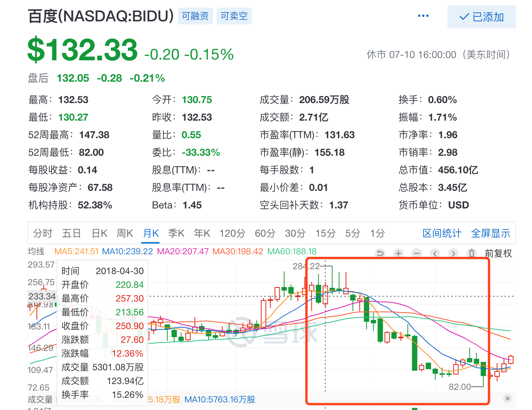
Task: Click the 52周最低 value 82.00
Action: coord(91,152)
